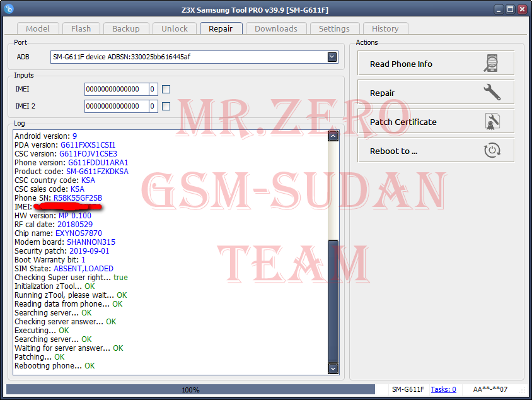Click Initialization zTool... OK log line

click(55, 286)
